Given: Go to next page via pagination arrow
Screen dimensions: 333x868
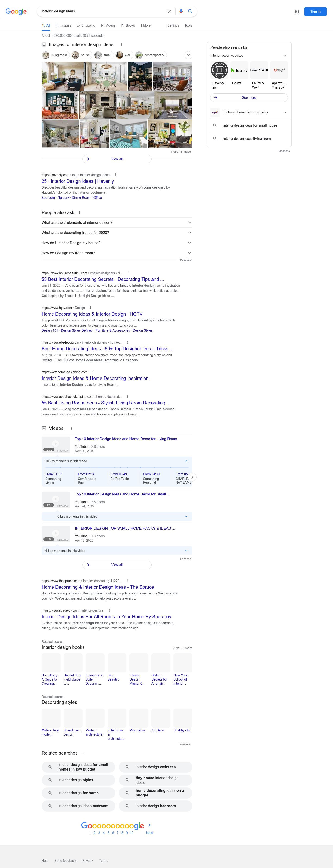Looking at the screenshot, I should (149, 825).
